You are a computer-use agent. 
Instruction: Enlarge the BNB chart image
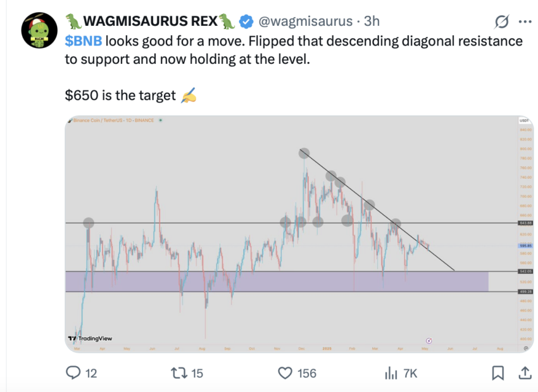point(299,234)
